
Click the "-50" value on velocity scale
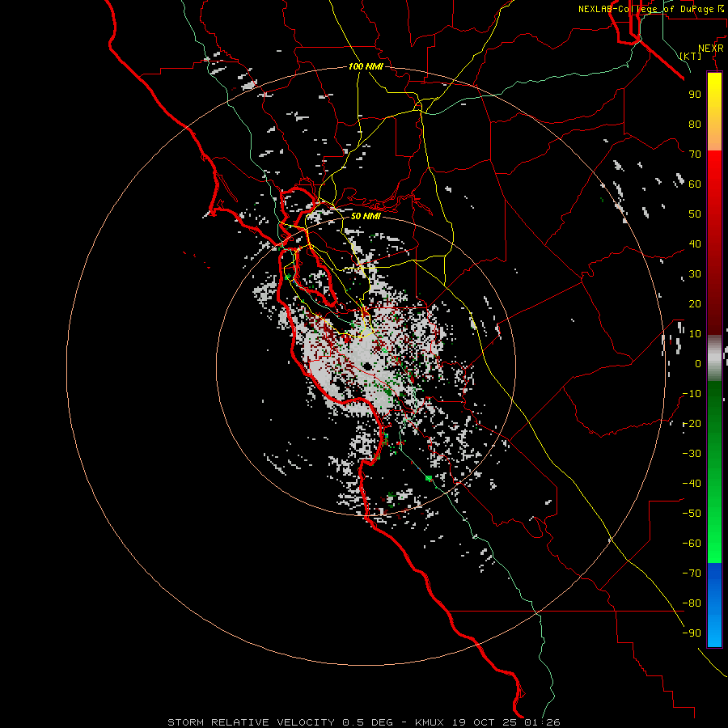(692, 514)
